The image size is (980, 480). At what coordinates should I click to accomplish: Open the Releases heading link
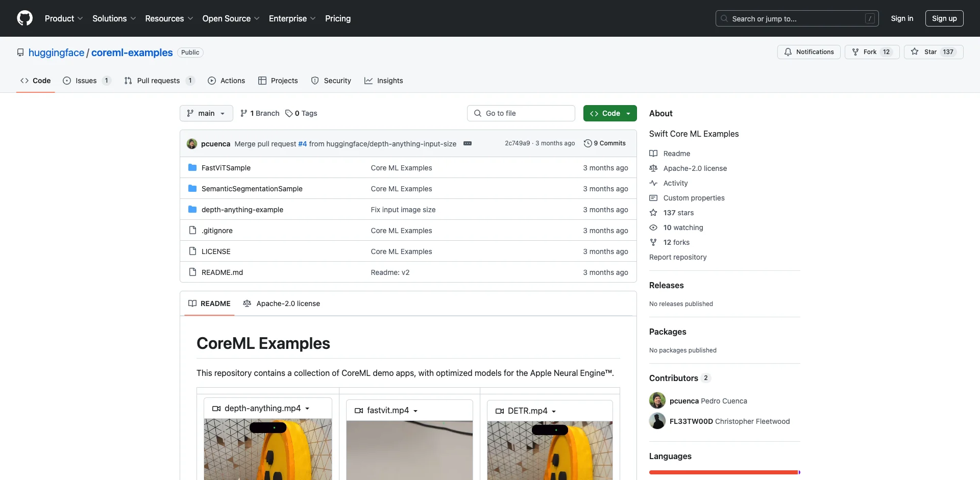coord(667,285)
